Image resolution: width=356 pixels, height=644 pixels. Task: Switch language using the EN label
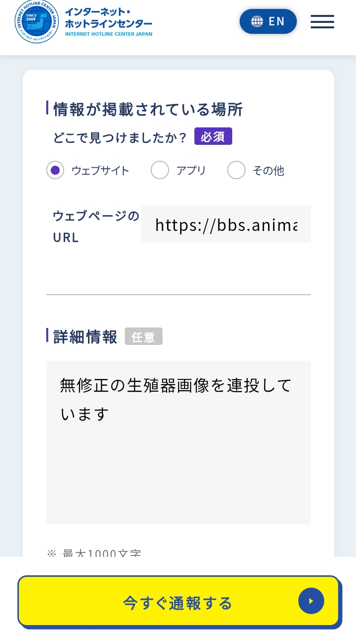click(x=276, y=21)
